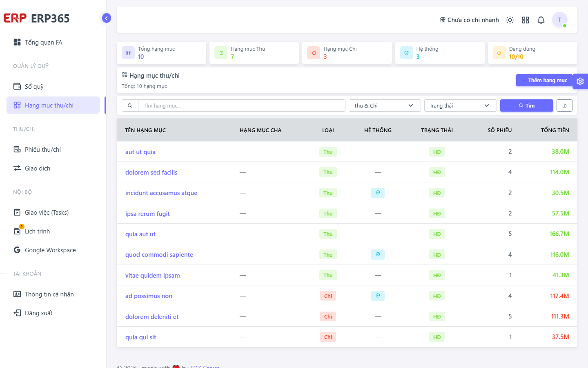The image size is (588, 368).
Task: Click the Thêm hạng mục button
Action: point(544,80)
